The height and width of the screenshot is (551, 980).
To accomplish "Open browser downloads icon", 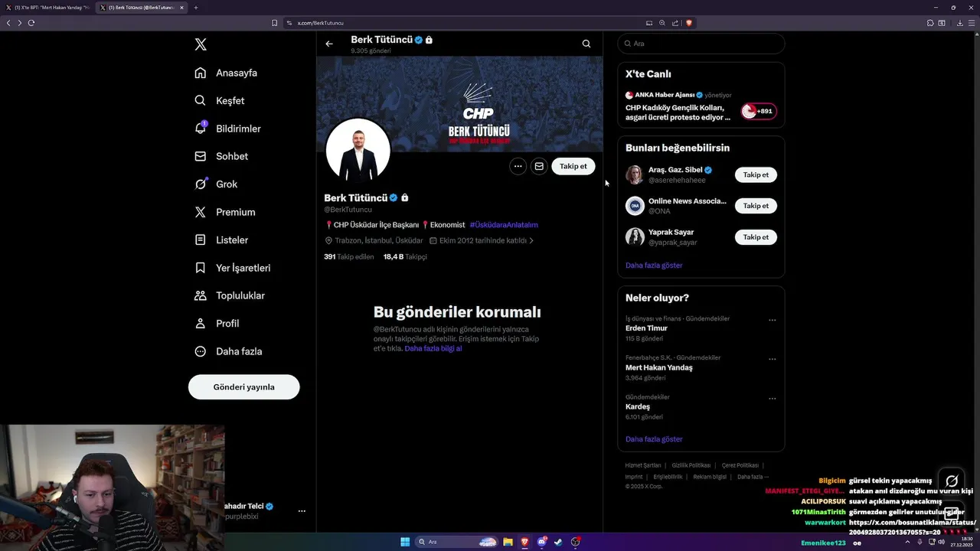I will pos(960,23).
